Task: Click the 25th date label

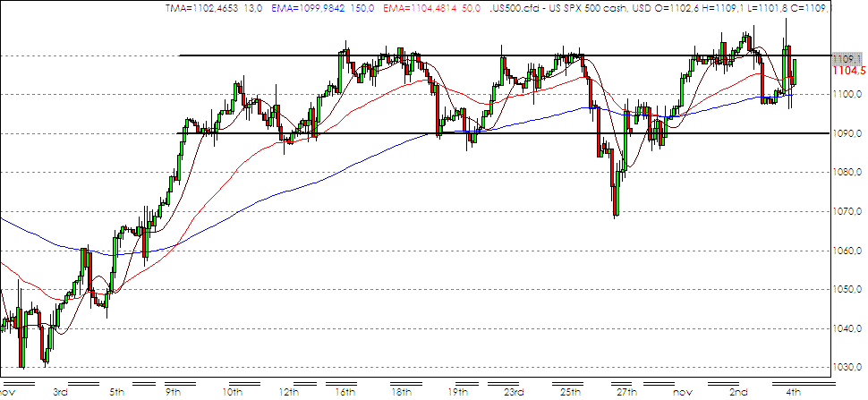Action: pyautogui.click(x=571, y=393)
